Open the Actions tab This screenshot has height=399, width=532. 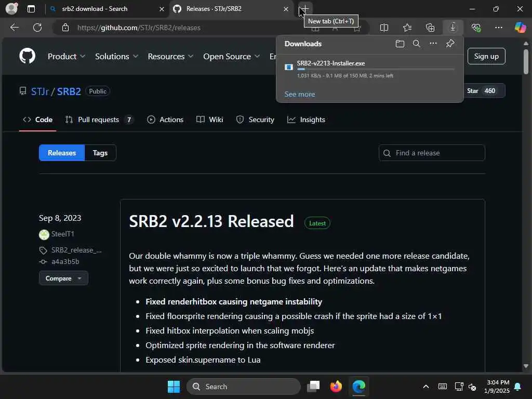point(165,119)
